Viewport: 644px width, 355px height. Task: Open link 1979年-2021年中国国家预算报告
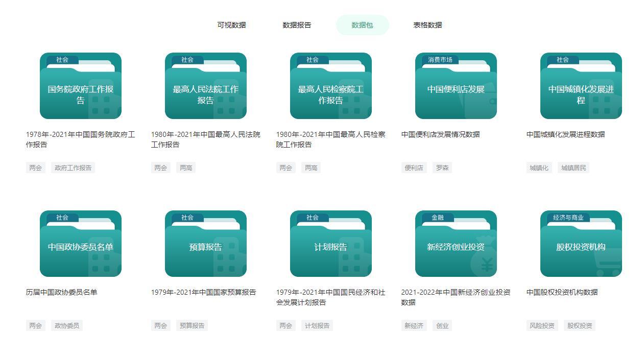(x=203, y=292)
